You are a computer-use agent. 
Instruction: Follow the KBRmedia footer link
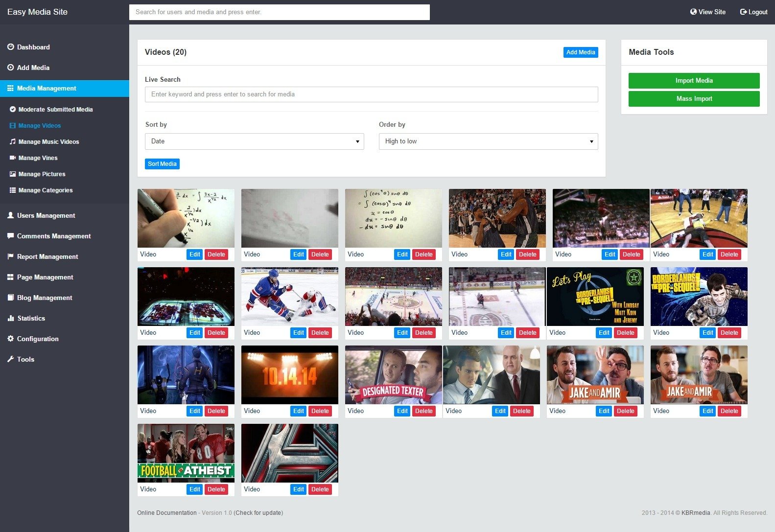(696, 513)
